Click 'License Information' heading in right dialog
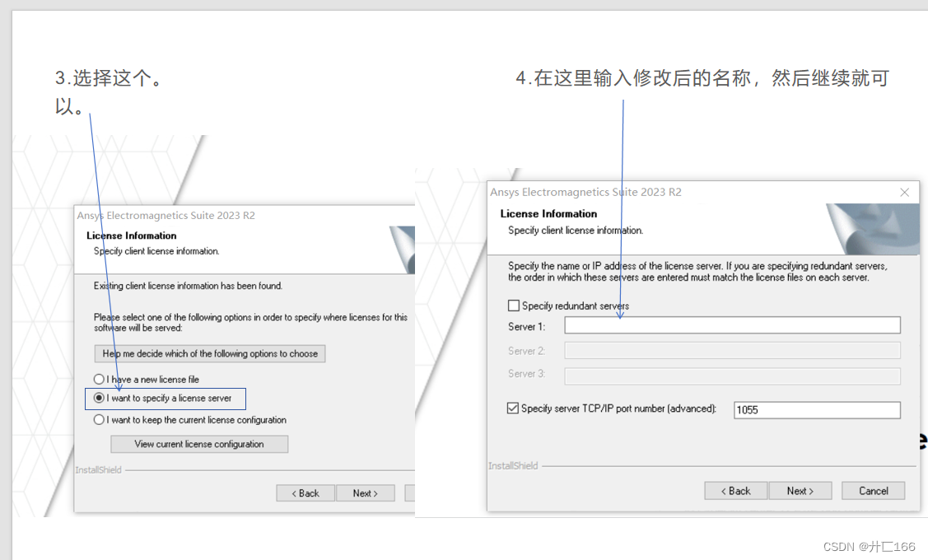Image resolution: width=928 pixels, height=560 pixels. pos(548,213)
